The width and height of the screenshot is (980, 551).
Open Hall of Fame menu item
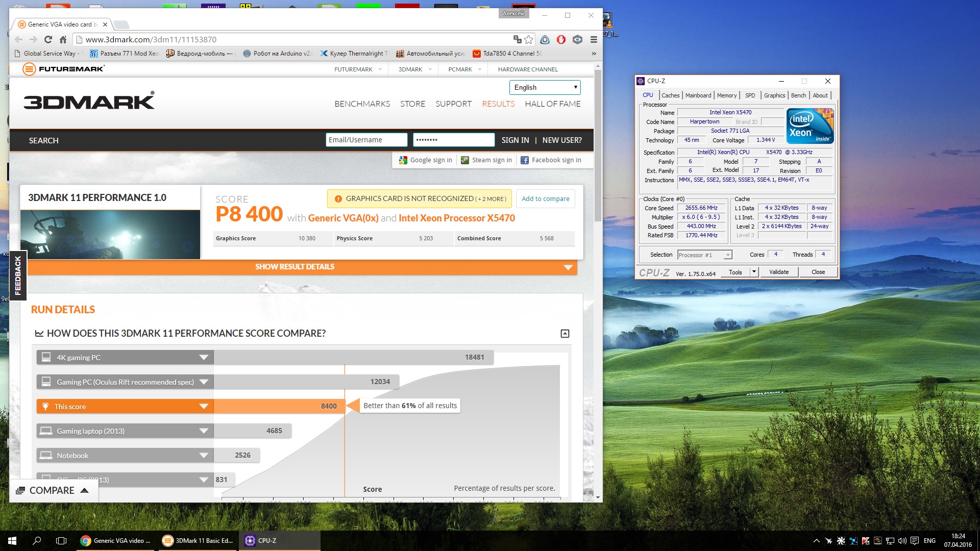click(552, 104)
